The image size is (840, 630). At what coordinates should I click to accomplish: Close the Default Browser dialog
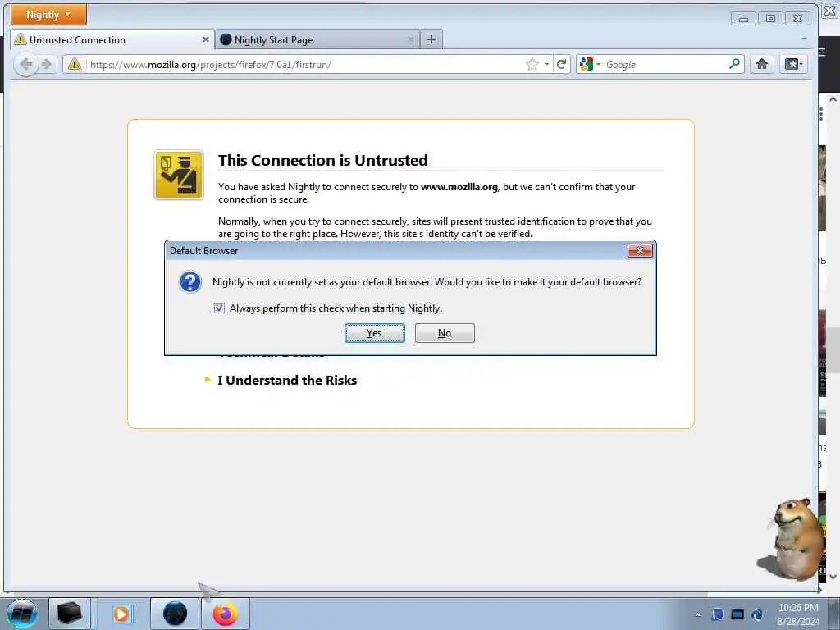640,251
